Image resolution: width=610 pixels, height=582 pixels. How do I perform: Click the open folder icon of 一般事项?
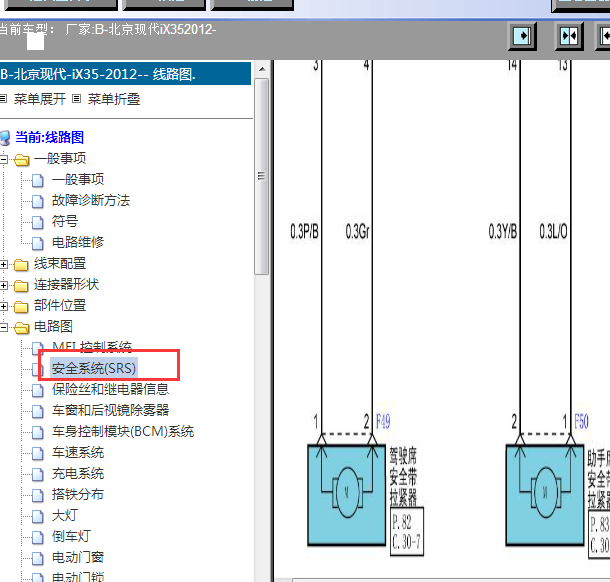tap(21, 160)
